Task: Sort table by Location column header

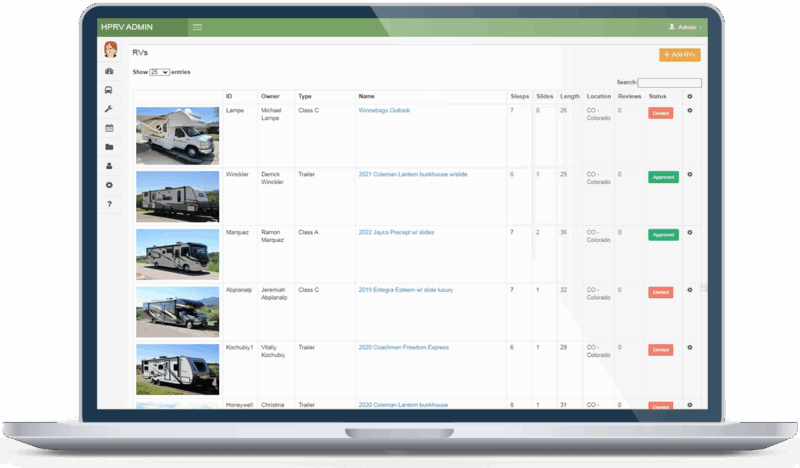Action: (598, 96)
